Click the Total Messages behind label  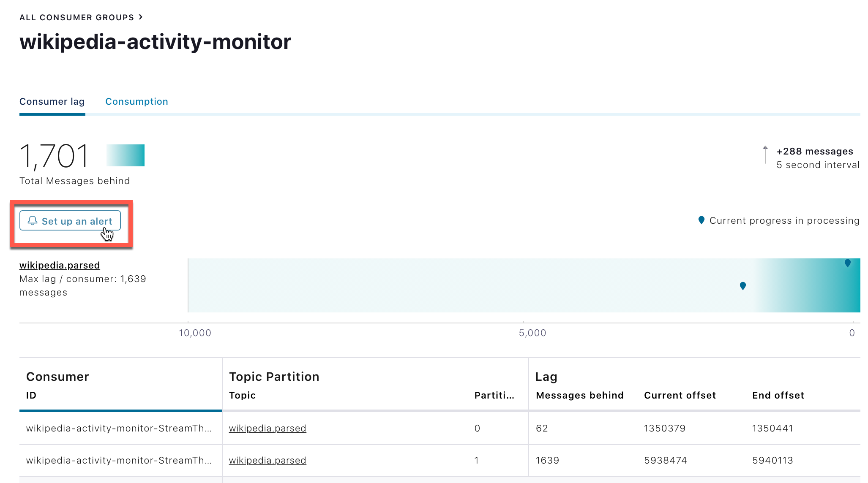(x=75, y=181)
